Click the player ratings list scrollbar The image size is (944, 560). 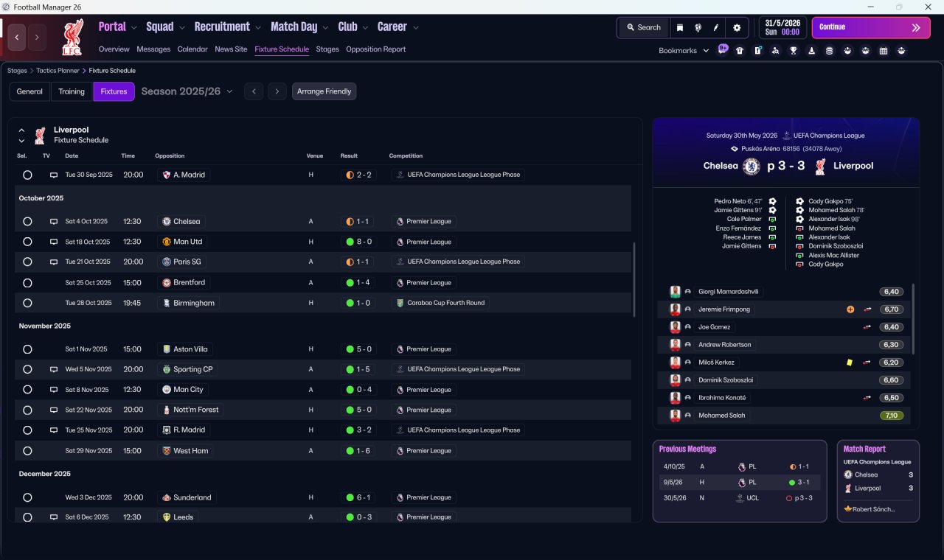913,318
